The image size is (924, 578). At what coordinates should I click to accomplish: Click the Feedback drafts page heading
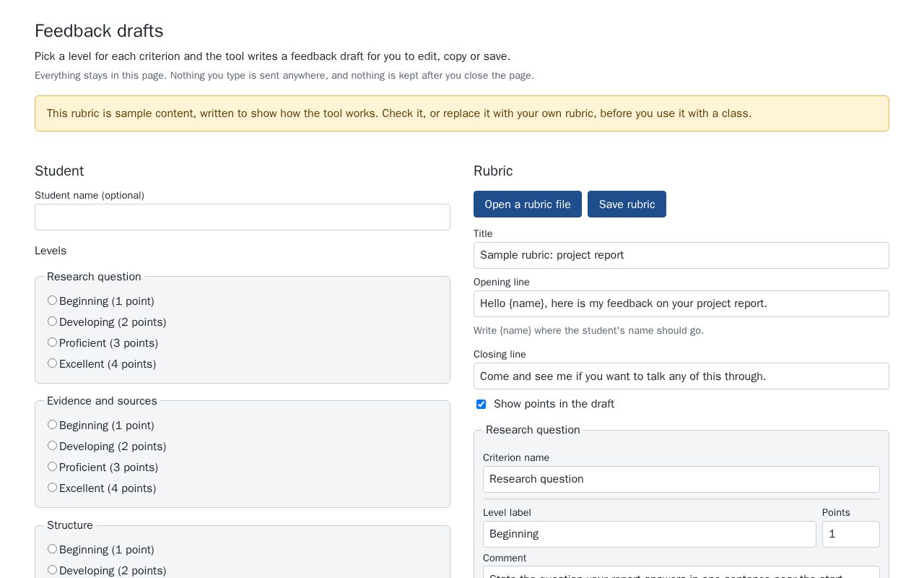[x=99, y=31]
